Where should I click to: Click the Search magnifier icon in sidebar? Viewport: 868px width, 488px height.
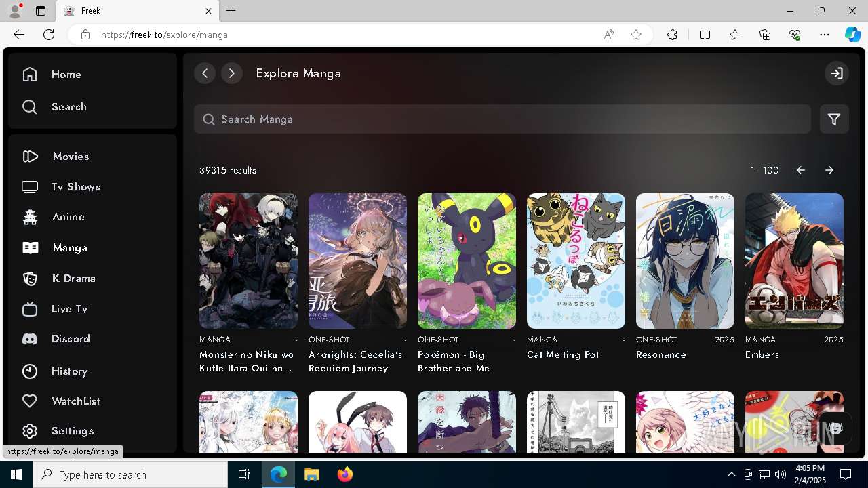click(30, 107)
